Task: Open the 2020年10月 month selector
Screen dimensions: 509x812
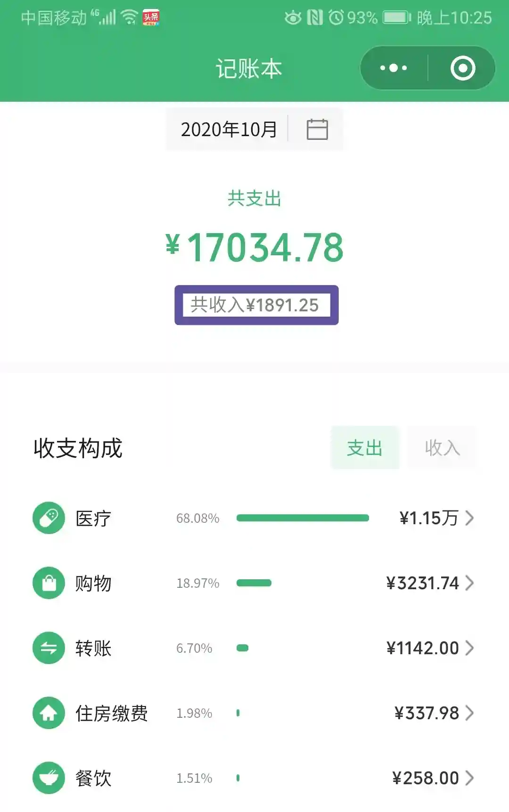Action: (x=229, y=130)
